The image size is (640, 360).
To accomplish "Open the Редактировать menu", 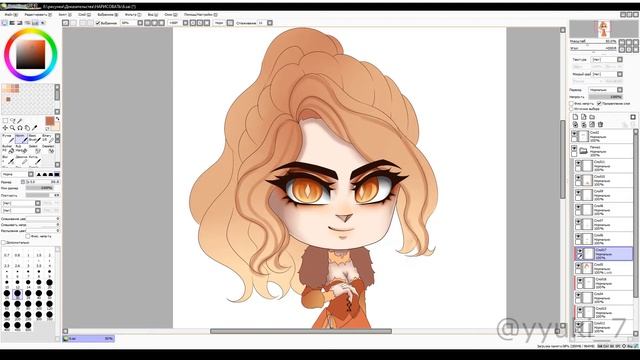I will pyautogui.click(x=38, y=14).
